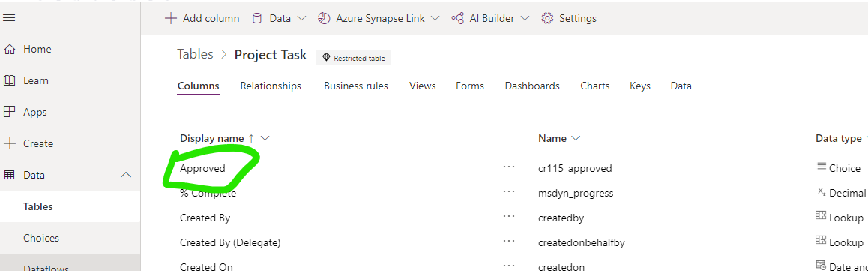The width and height of the screenshot is (868, 271).
Task: Click the cr115_approved name cell
Action: 575,168
